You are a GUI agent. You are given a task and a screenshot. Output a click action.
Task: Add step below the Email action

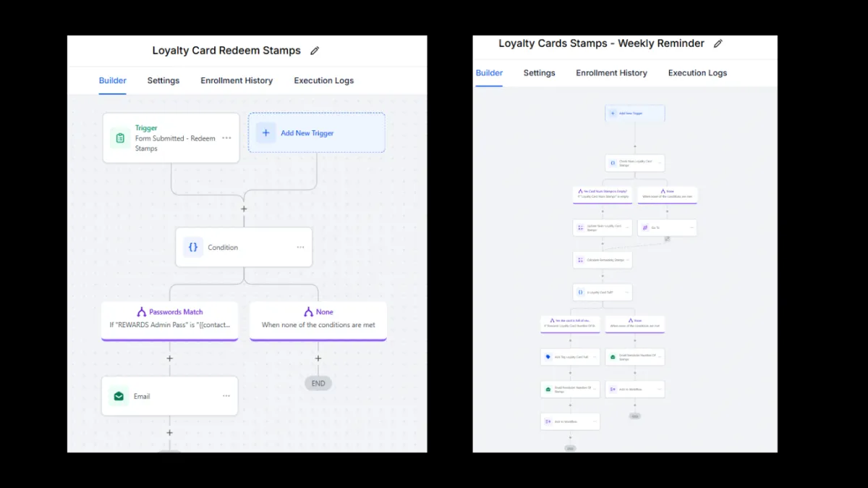click(x=170, y=433)
